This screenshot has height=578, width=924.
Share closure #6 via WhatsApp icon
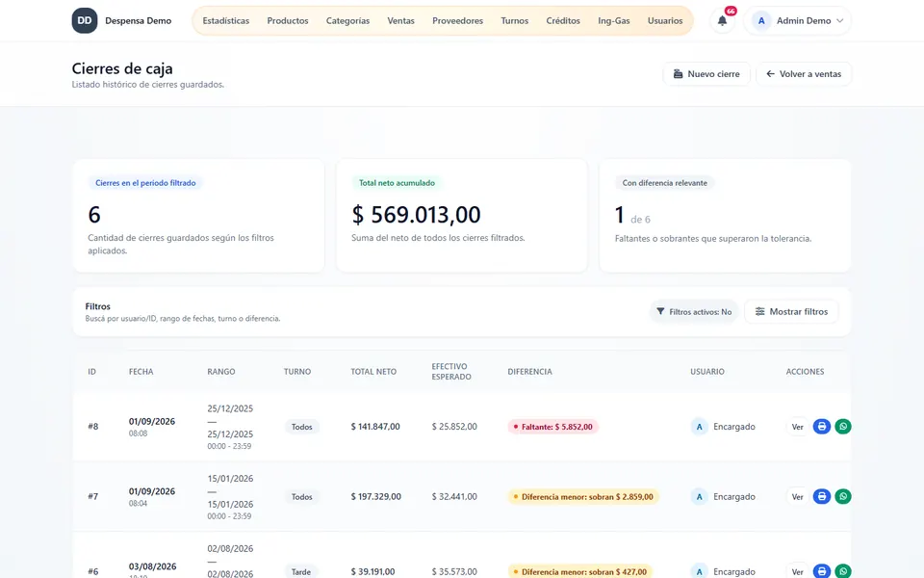pyautogui.click(x=843, y=571)
